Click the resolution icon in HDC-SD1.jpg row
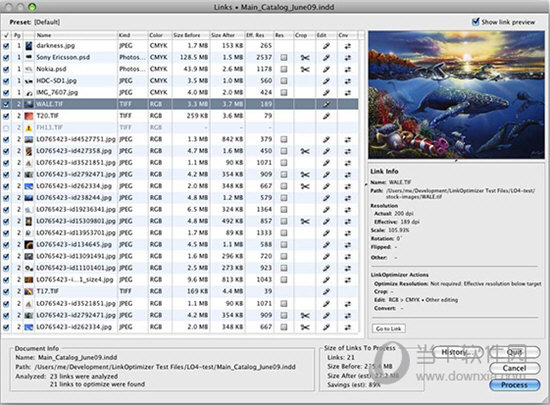The width and height of the screenshot is (550, 405). 284,81
